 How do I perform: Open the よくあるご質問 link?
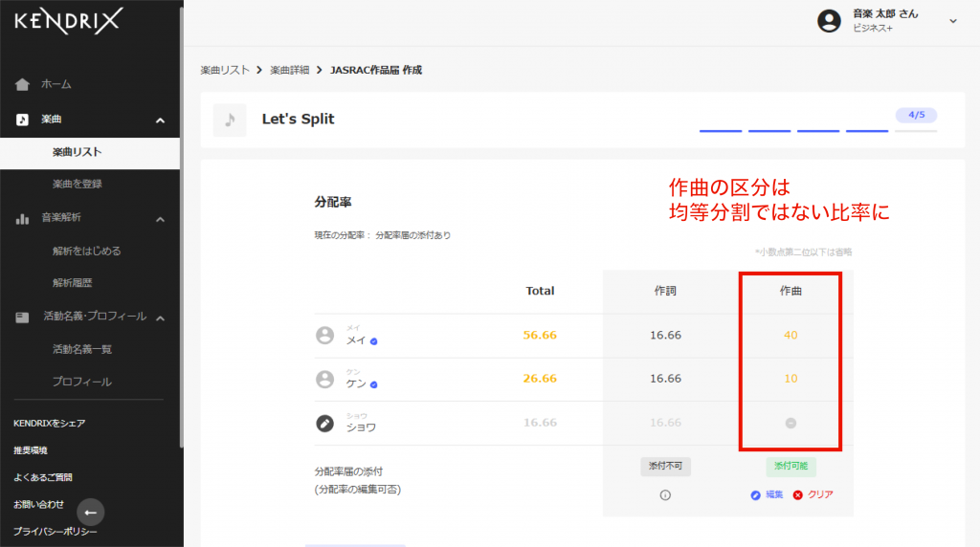[42, 477]
